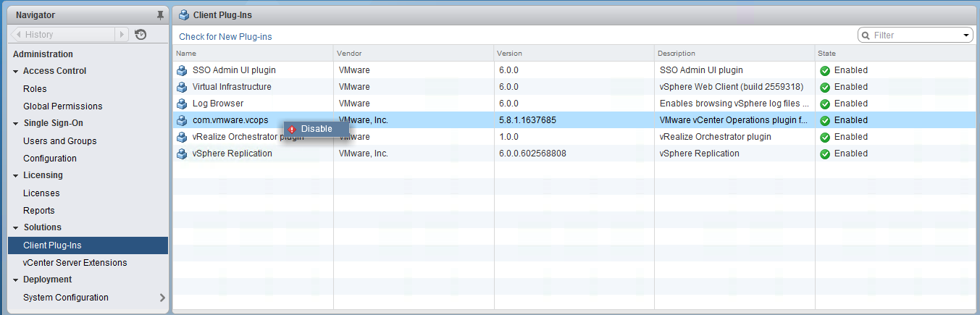This screenshot has width=980, height=315.
Task: Select Client Plug-Ins in the navigator
Action: [x=88, y=245]
